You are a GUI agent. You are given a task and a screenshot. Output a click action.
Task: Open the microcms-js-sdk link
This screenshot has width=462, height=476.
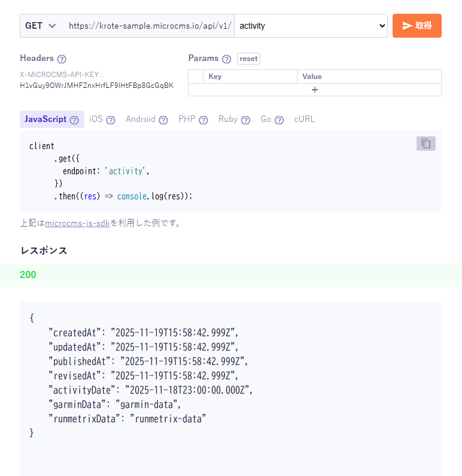tap(77, 224)
